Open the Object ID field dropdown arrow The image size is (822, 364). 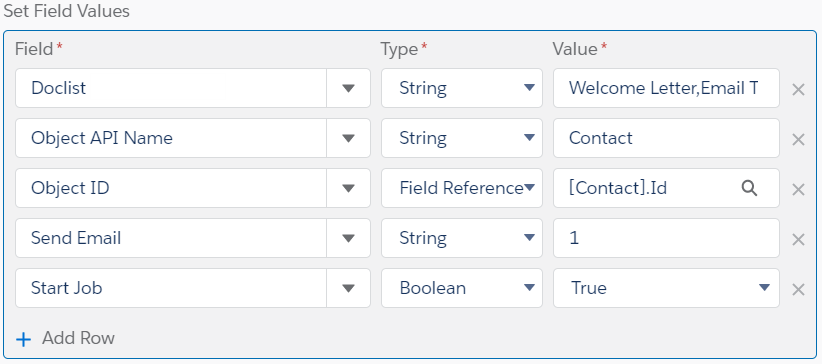tap(348, 188)
